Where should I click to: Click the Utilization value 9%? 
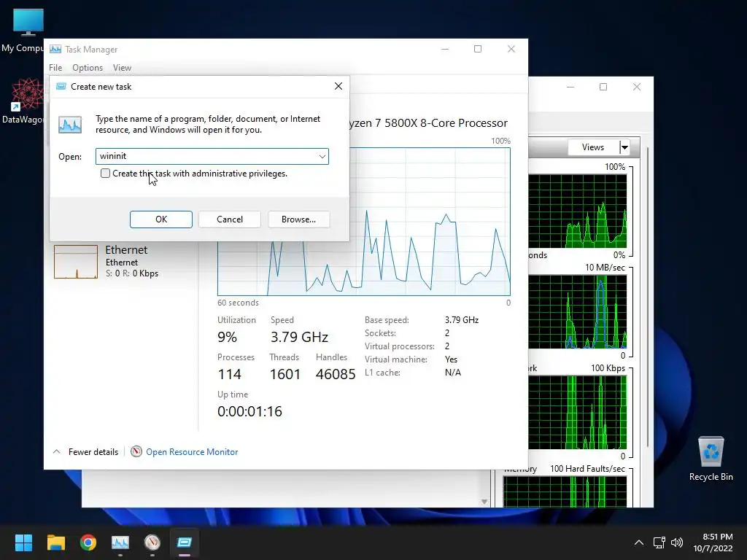(228, 337)
